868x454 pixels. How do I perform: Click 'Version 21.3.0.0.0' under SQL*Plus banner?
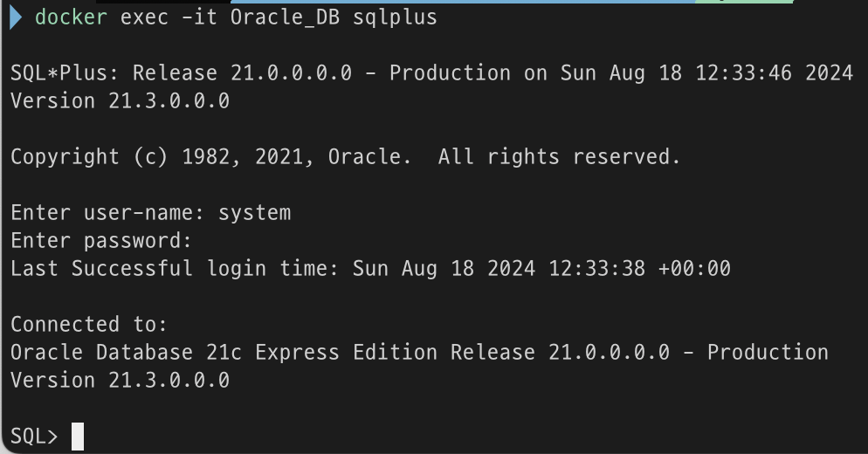[120, 101]
